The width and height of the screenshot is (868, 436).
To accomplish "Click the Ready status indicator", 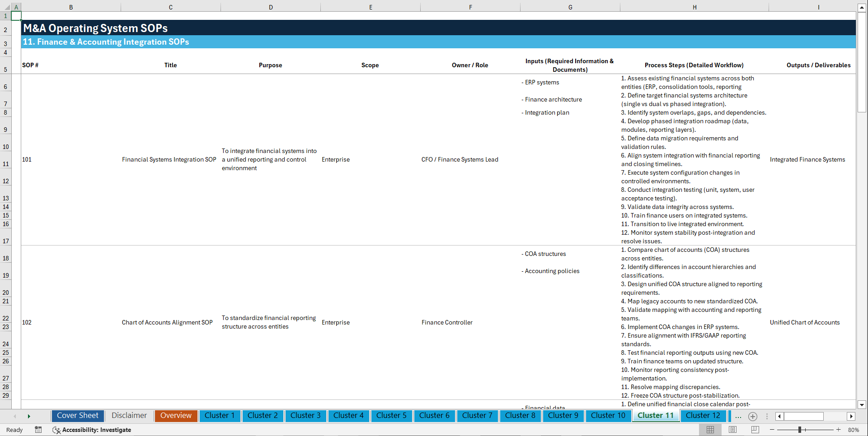I will point(14,430).
